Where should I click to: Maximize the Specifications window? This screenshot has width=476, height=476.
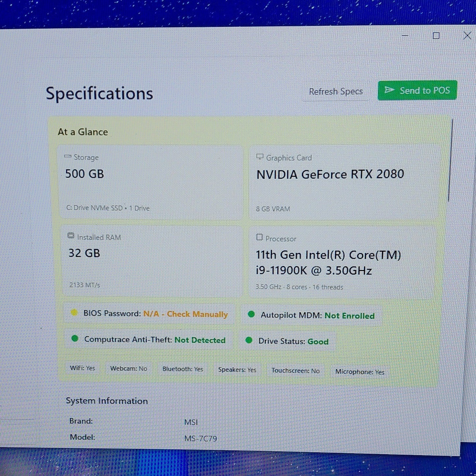coord(436,36)
